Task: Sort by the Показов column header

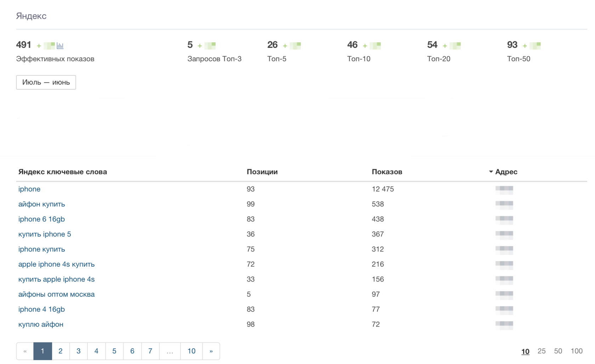Action: tap(387, 172)
